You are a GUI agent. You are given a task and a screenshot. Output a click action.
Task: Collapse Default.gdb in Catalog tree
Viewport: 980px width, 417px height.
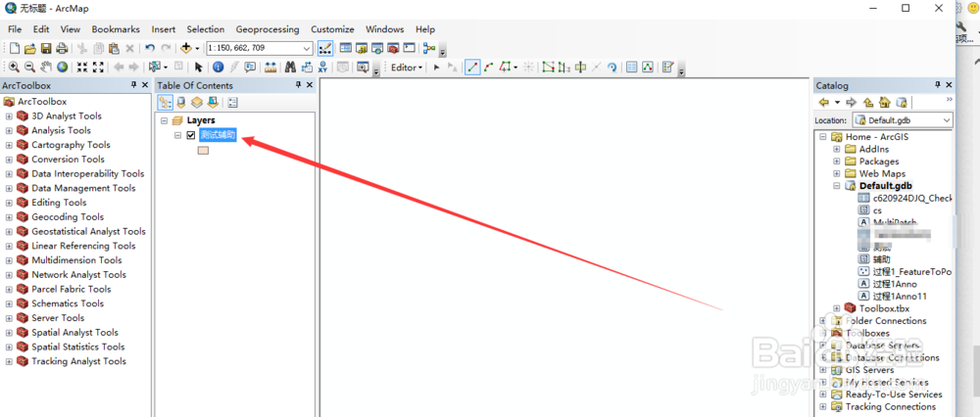coord(837,186)
